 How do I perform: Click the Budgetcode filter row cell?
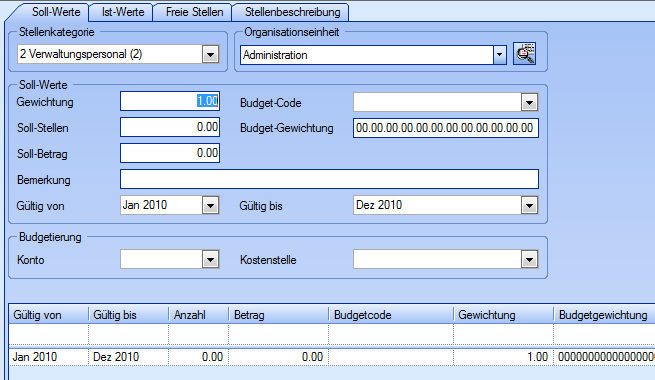[391, 334]
